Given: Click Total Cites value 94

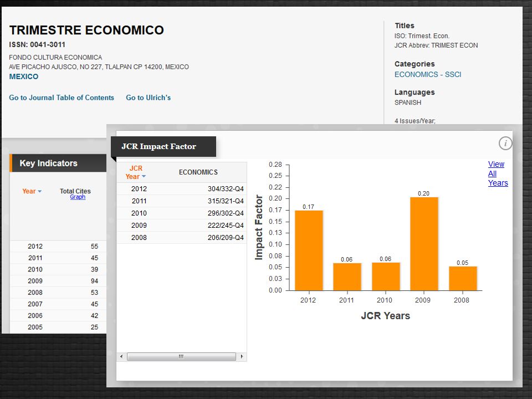Looking at the screenshot, I should [x=94, y=282].
